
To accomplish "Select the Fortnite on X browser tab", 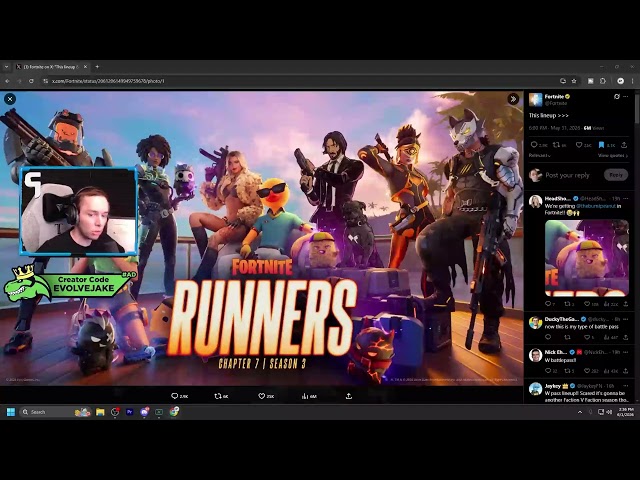I will (x=51, y=67).
